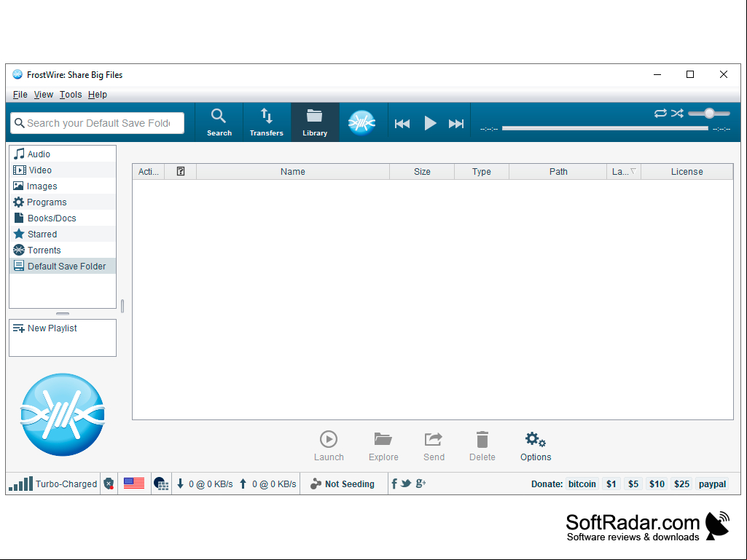Click the large FrostWire logo in sidebar
Screen dimensions: 747x560
[x=63, y=414]
